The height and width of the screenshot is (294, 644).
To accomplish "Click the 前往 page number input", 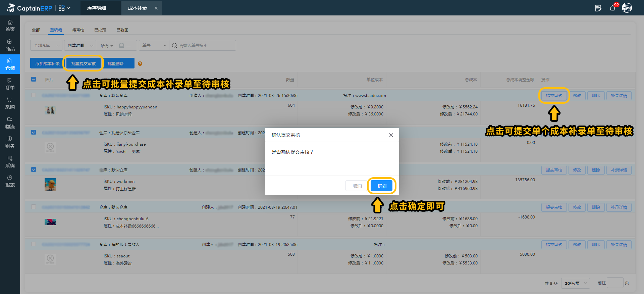I will point(615,283).
